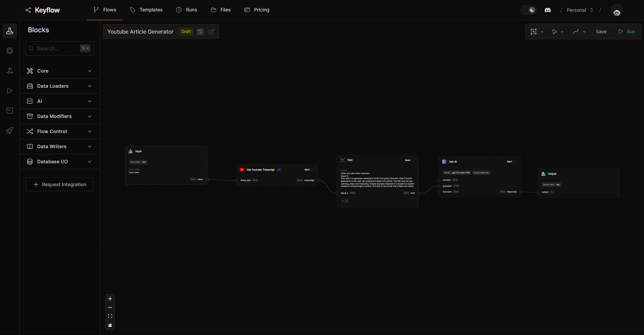
Task: Click the YouTube icon on transcript node
Action: coord(242,170)
